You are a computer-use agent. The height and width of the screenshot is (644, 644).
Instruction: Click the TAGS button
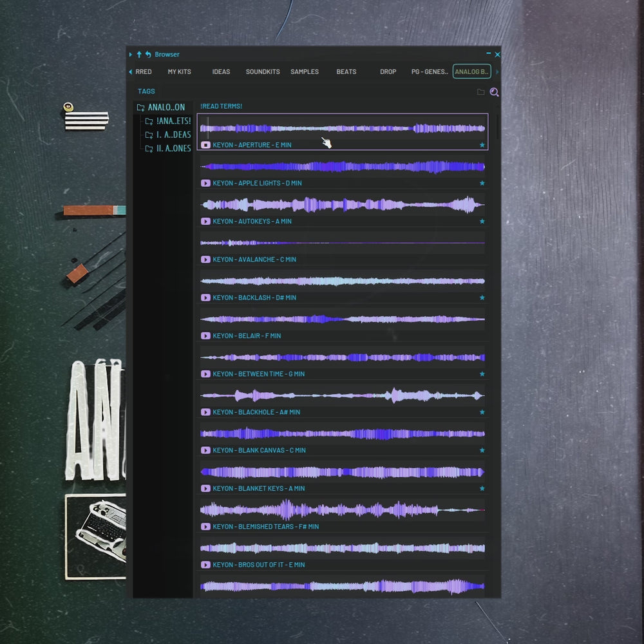tap(146, 91)
